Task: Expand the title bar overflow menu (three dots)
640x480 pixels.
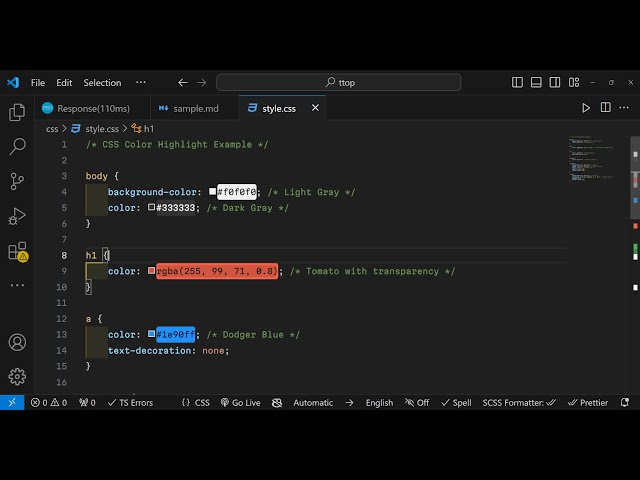Action: [x=140, y=83]
